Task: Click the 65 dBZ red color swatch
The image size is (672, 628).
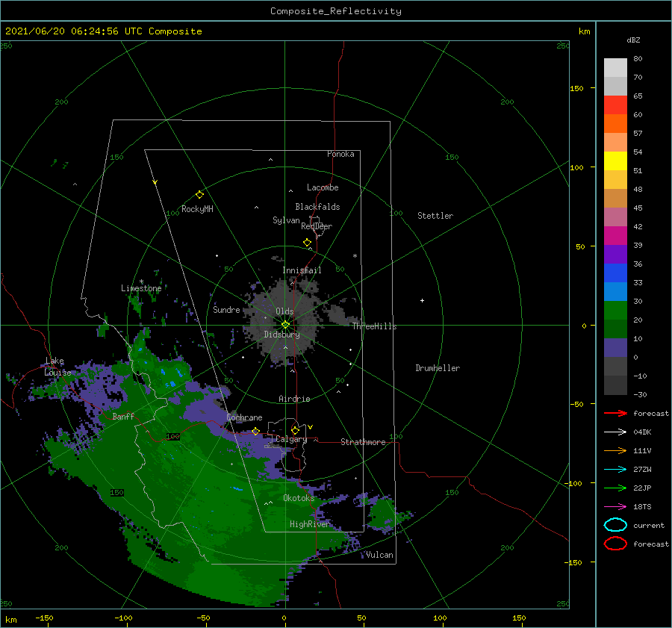Action: coord(615,105)
